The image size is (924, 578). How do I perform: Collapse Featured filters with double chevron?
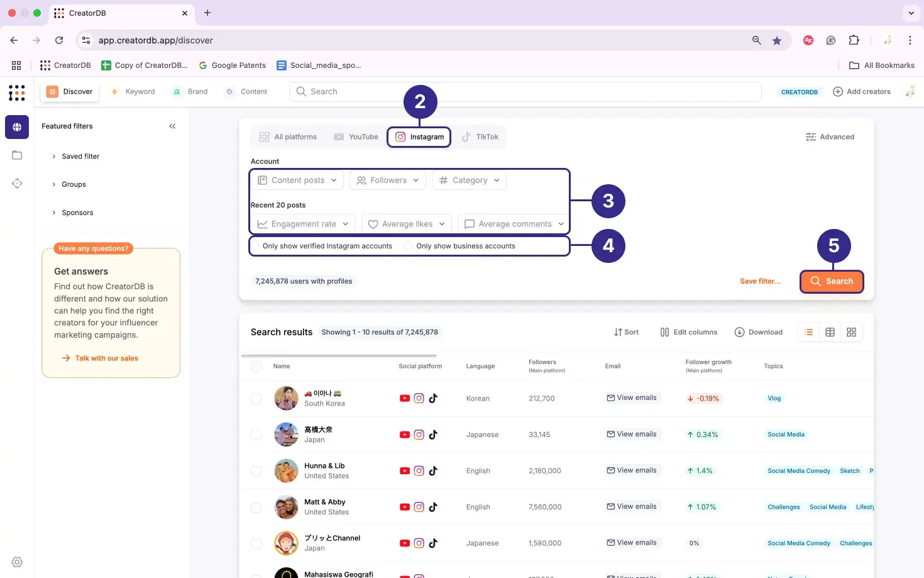[172, 126]
